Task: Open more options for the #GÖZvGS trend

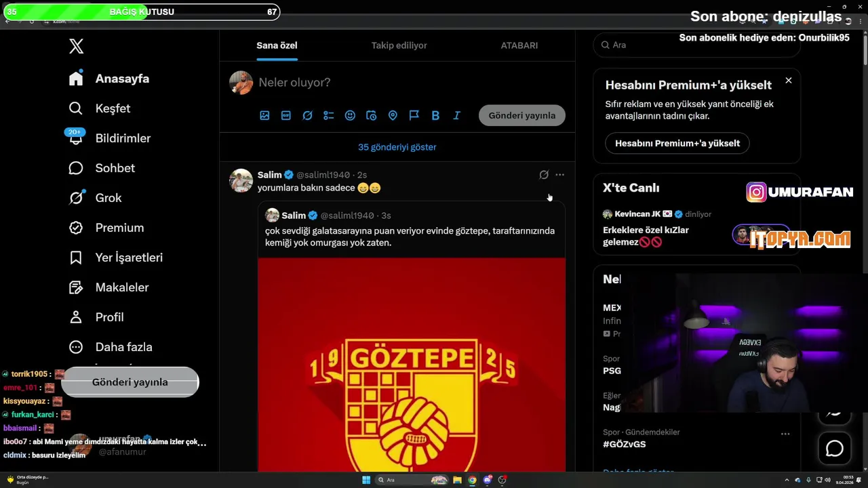Action: 785,434
